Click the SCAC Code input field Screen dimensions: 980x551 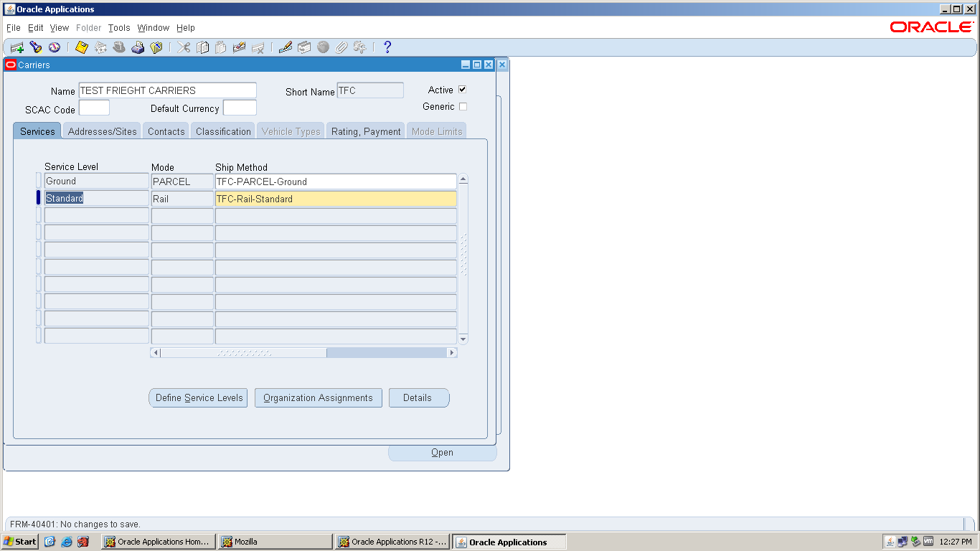(94, 108)
